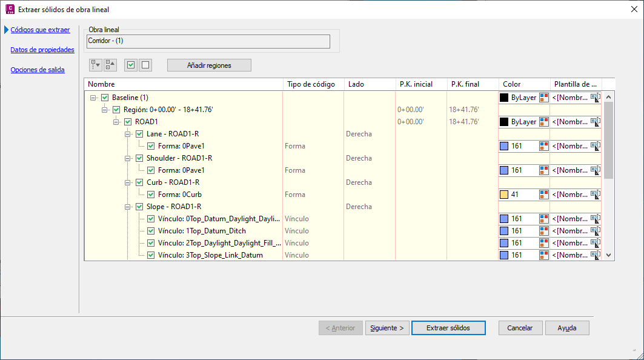Uncheck the Baseline (1) checkbox
The width and height of the screenshot is (644, 360).
coord(105,98)
